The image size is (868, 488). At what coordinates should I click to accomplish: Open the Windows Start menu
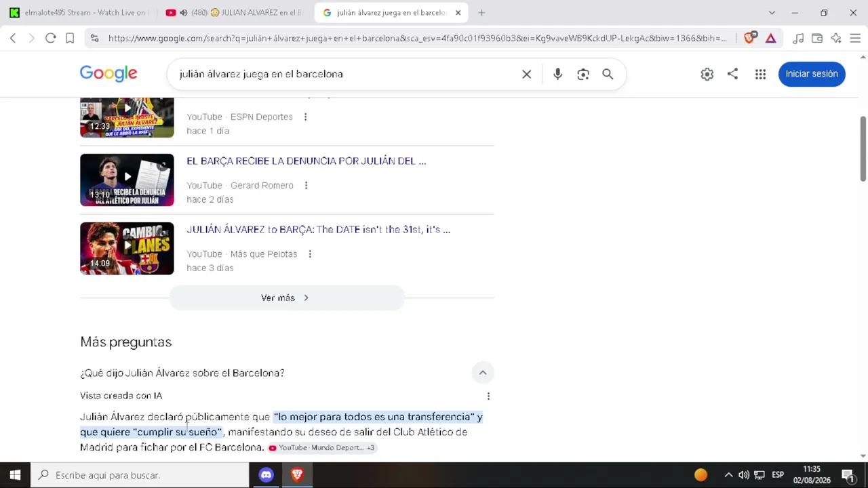(15, 475)
